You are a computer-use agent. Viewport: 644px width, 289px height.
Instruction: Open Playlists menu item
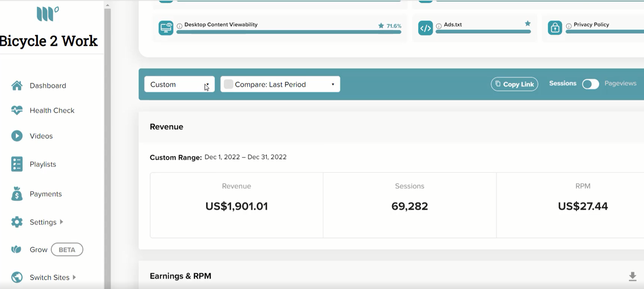point(43,164)
